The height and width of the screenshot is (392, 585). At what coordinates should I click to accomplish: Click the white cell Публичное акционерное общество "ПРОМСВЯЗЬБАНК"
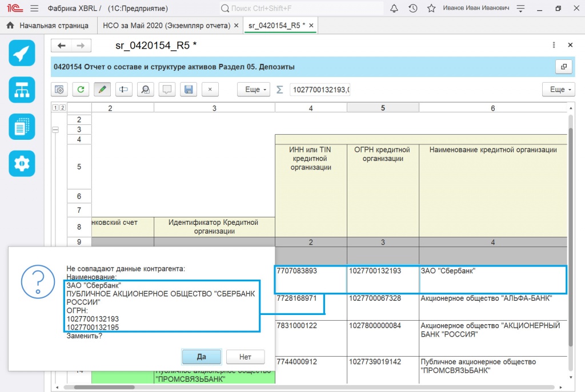493,370
